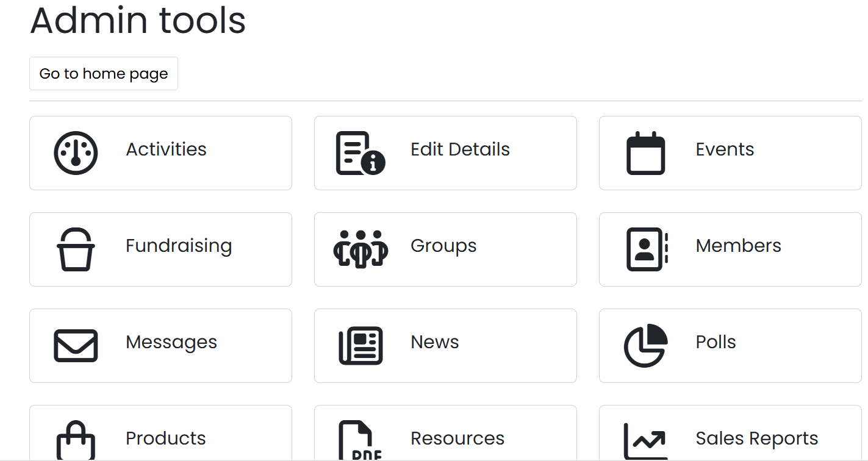This screenshot has height=461, width=868.
Task: Click the Sales Reports line chart icon
Action: click(646, 441)
